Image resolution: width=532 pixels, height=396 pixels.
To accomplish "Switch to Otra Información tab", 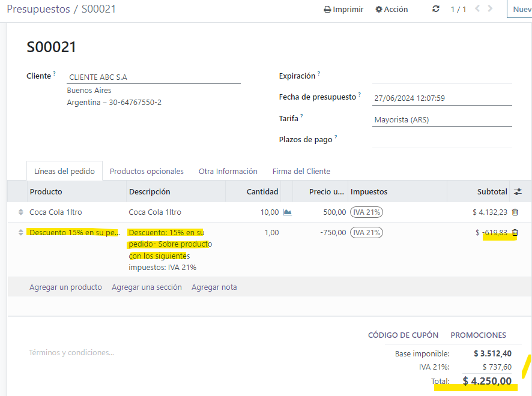I will pyautogui.click(x=228, y=171).
